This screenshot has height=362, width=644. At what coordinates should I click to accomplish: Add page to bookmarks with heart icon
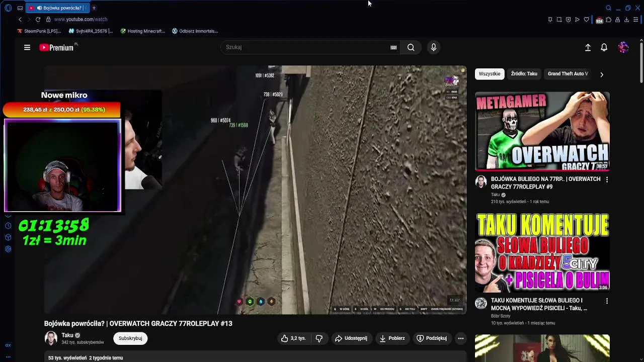click(586, 20)
